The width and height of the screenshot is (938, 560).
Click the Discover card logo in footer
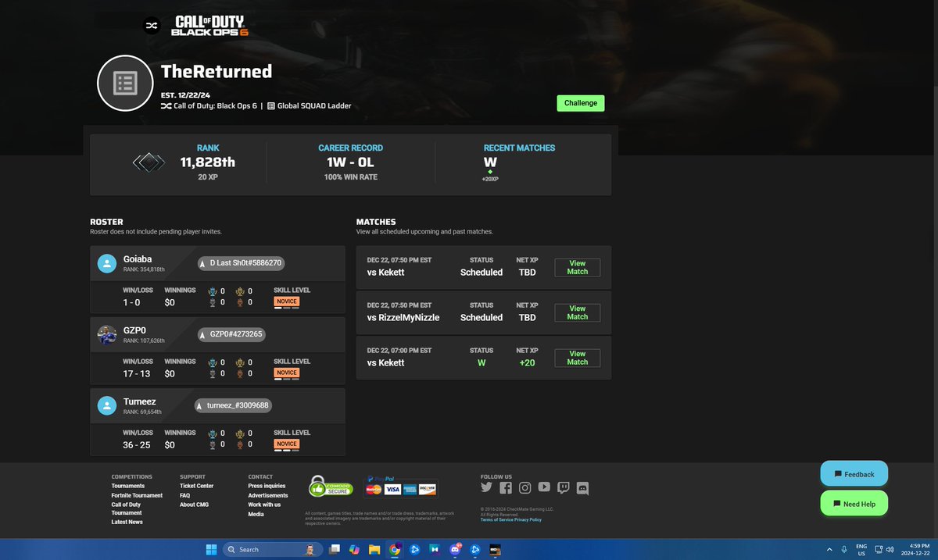tap(428, 490)
